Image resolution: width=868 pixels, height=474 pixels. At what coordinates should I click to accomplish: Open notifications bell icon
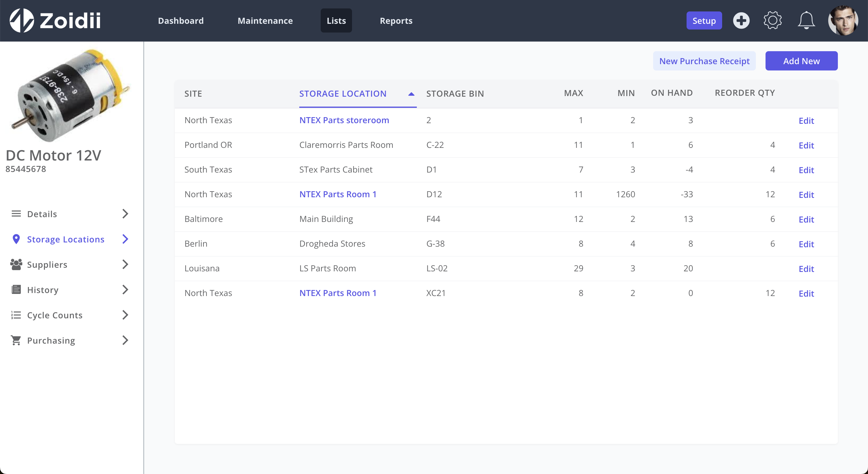806,20
